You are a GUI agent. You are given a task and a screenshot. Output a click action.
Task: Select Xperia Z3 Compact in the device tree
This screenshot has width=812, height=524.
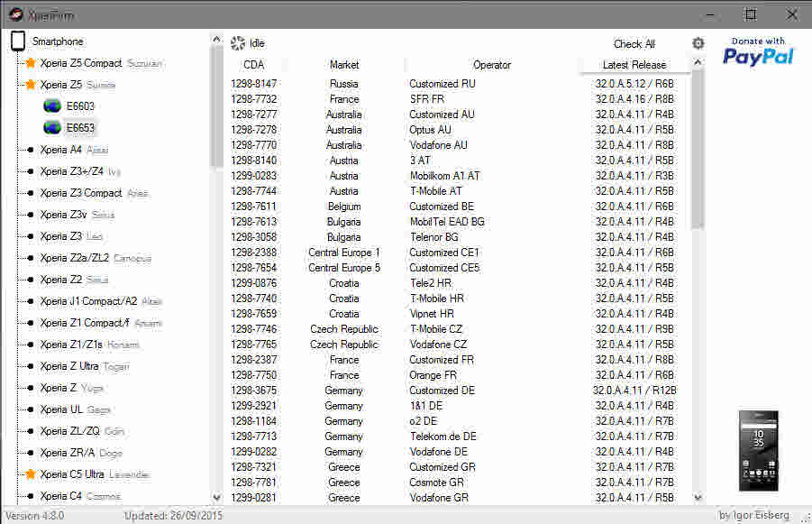click(x=81, y=193)
